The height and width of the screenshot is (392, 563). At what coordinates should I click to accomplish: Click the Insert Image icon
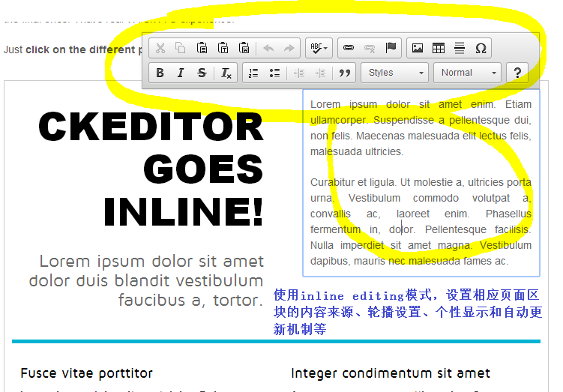(x=418, y=48)
